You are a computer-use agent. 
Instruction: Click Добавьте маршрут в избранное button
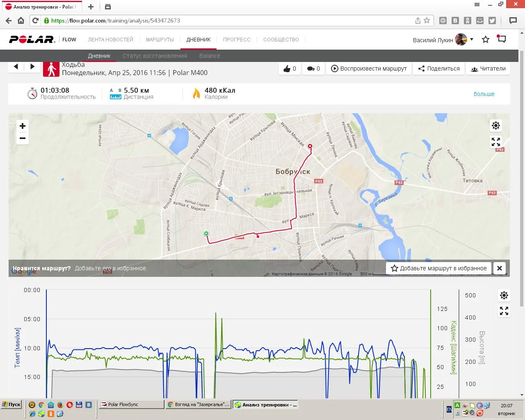(x=439, y=268)
